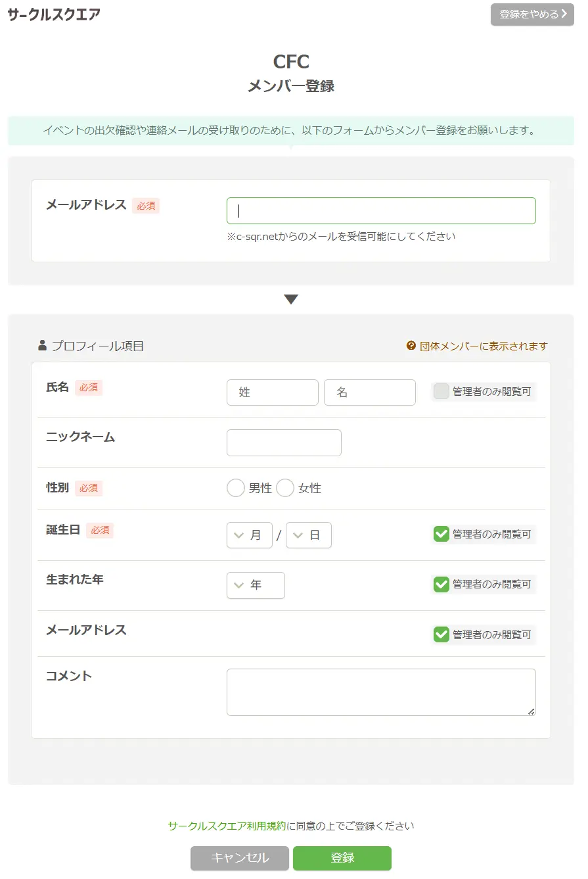
Task: Uncheck 管理者のみ閲覧可 for 誕生日
Action: [441, 534]
